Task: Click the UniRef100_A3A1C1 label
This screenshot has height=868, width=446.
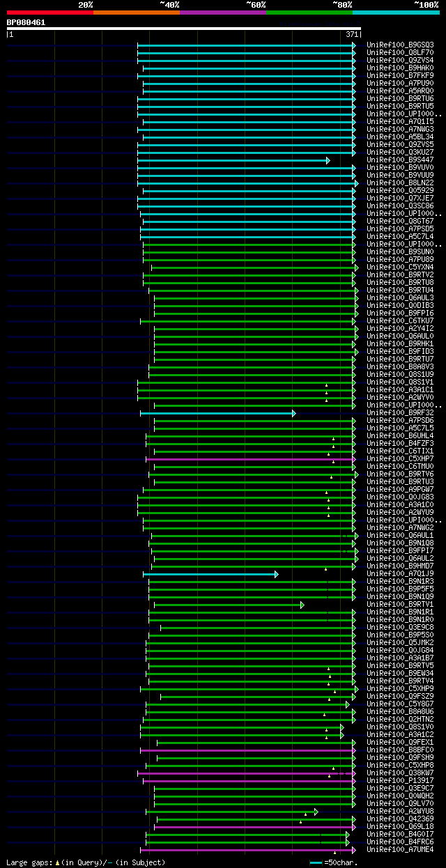Action: (x=401, y=389)
